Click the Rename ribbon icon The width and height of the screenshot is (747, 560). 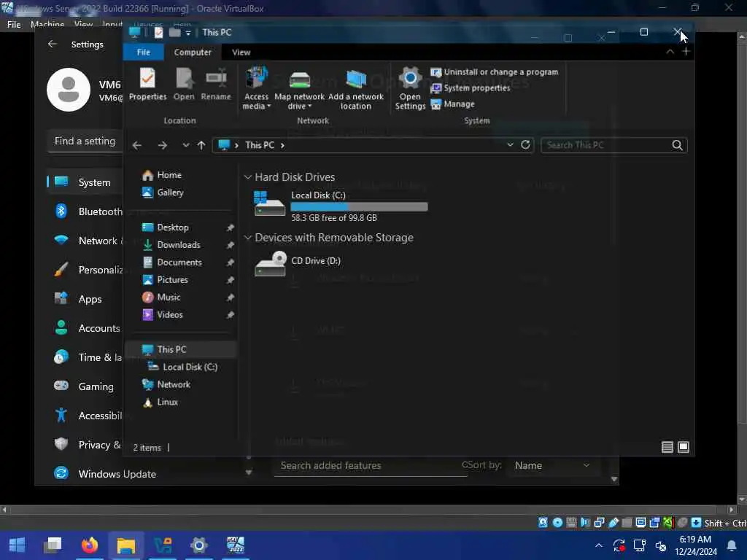coord(216,84)
